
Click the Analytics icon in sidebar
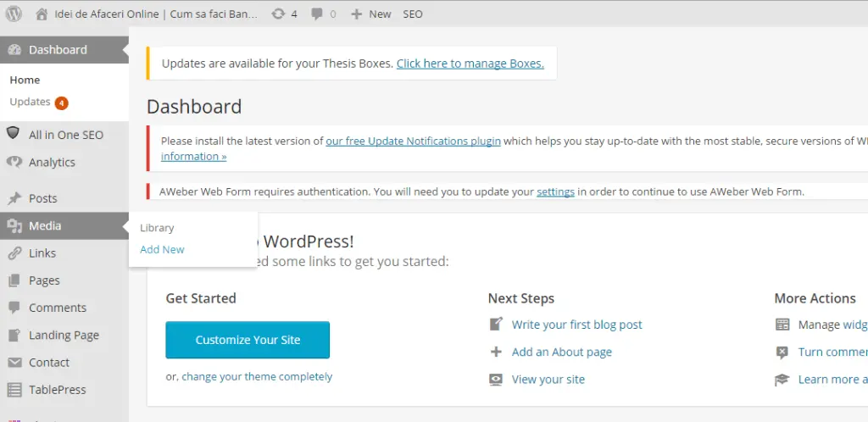tap(14, 162)
